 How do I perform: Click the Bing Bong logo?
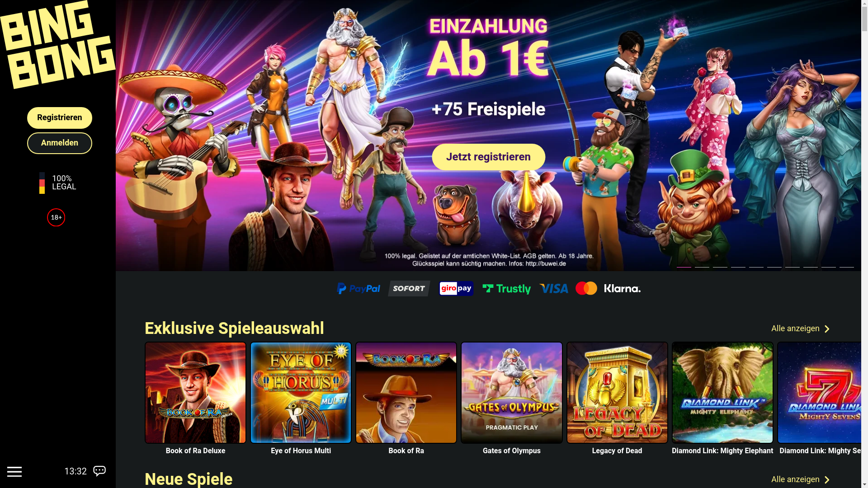coord(57,44)
